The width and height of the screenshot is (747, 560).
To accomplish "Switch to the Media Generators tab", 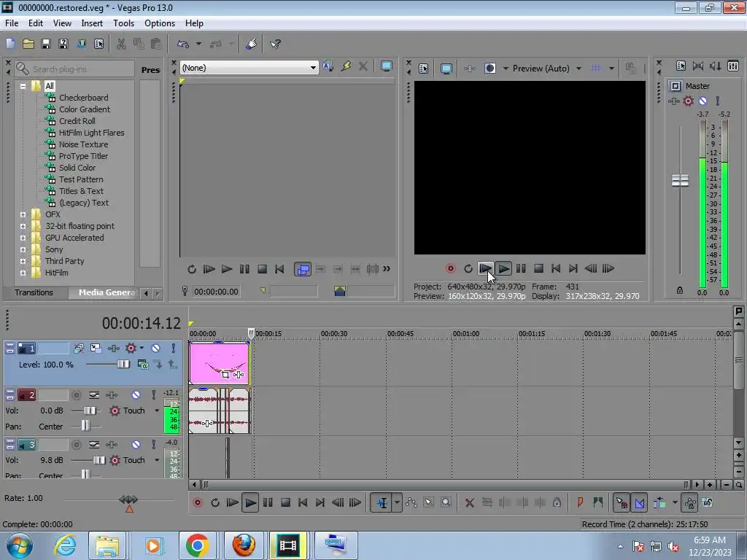I will pyautogui.click(x=104, y=292).
